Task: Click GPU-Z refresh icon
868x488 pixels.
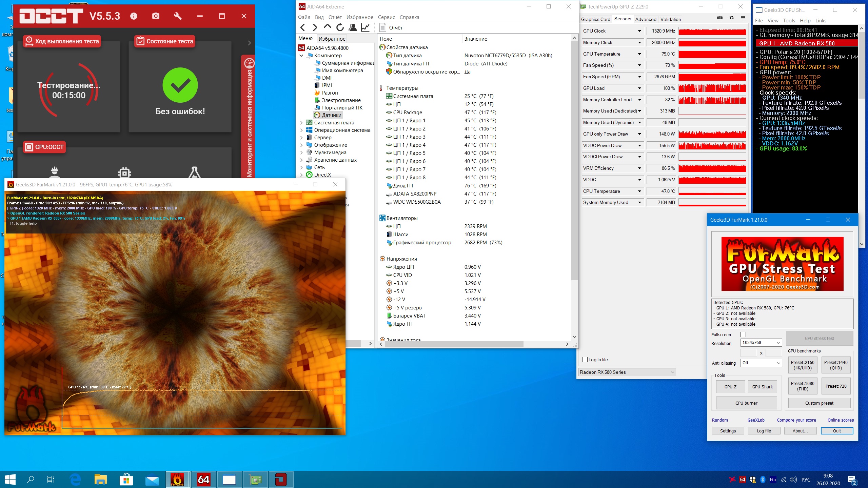Action: coord(731,18)
